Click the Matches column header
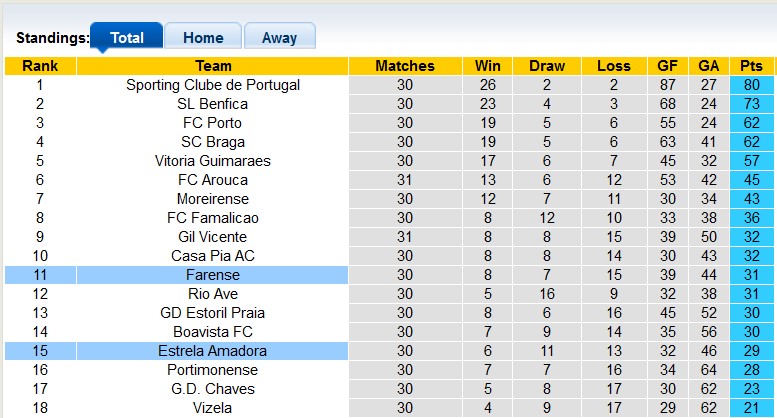 [405, 66]
